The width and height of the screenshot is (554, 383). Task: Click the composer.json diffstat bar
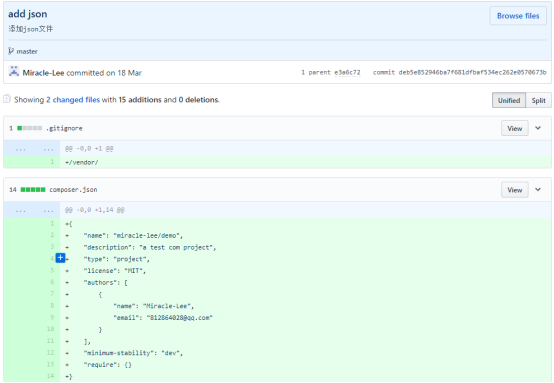pyautogui.click(x=33, y=189)
